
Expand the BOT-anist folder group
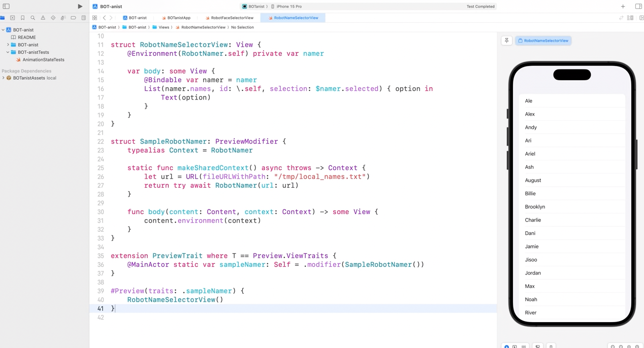[x=8, y=45]
